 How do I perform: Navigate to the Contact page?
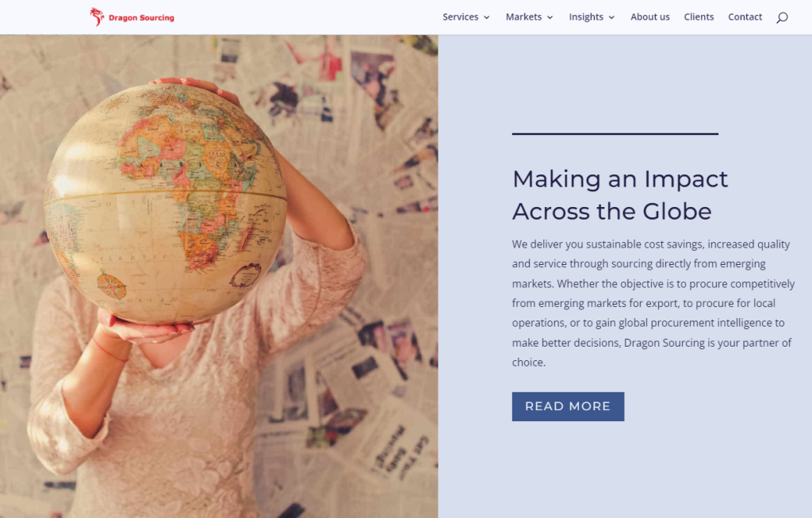coord(745,17)
